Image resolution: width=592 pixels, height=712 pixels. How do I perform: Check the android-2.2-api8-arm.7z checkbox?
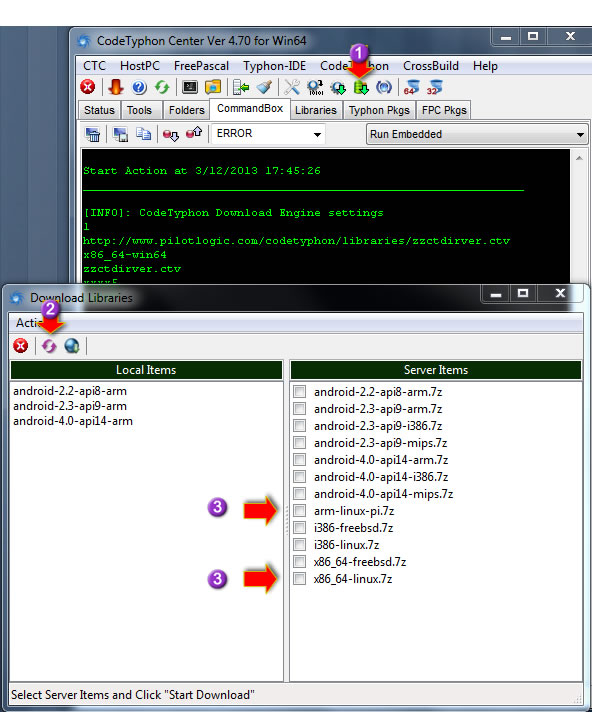(300, 391)
